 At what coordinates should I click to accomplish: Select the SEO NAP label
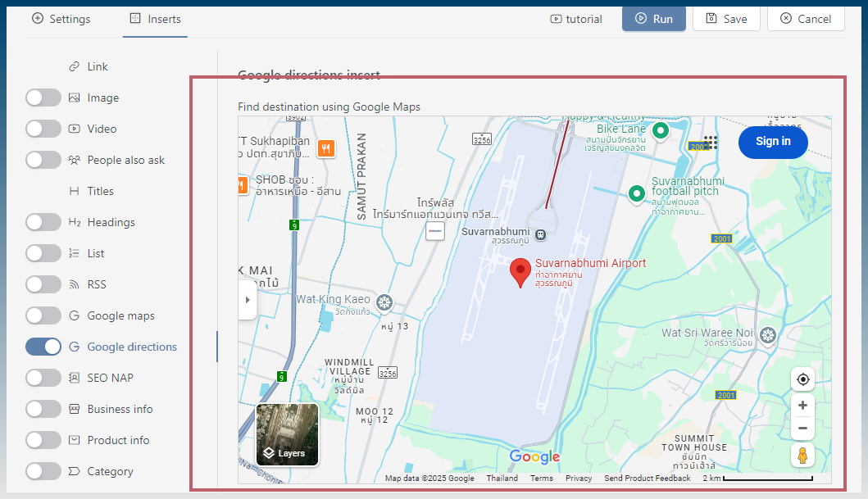pyautogui.click(x=110, y=378)
